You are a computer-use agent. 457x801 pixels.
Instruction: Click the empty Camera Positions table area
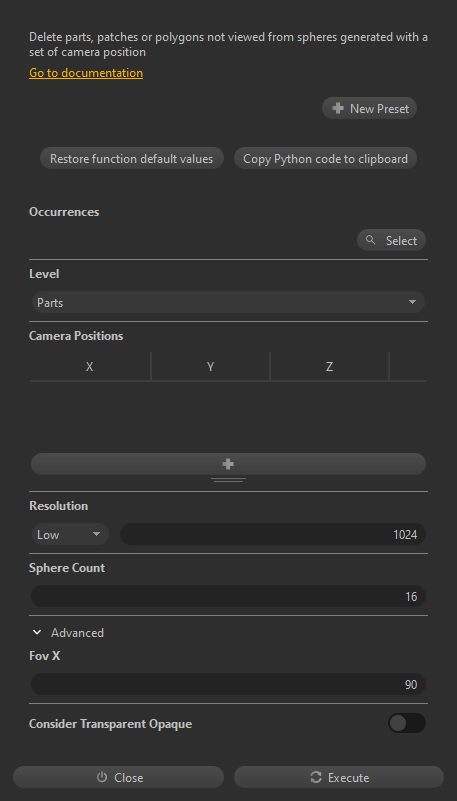coord(228,415)
